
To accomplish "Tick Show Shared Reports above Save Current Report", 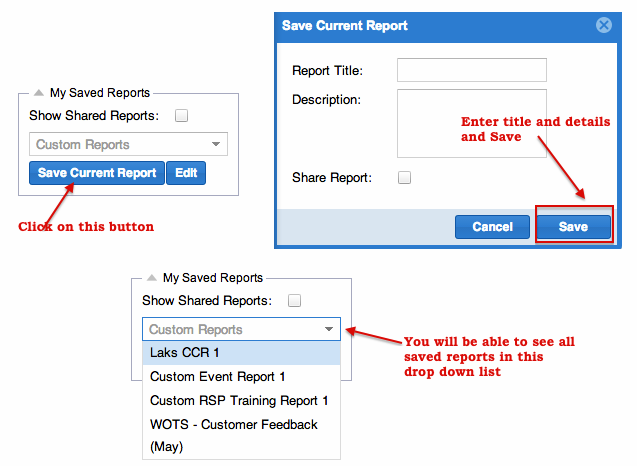I will point(181,116).
